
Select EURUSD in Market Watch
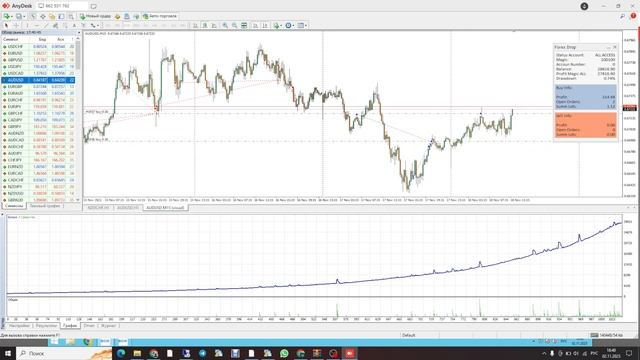(38, 53)
